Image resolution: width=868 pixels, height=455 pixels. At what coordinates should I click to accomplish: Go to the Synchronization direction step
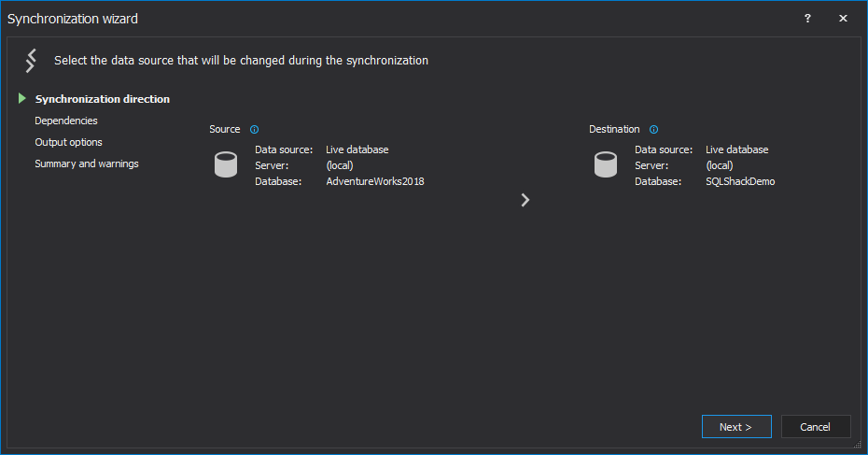(103, 99)
